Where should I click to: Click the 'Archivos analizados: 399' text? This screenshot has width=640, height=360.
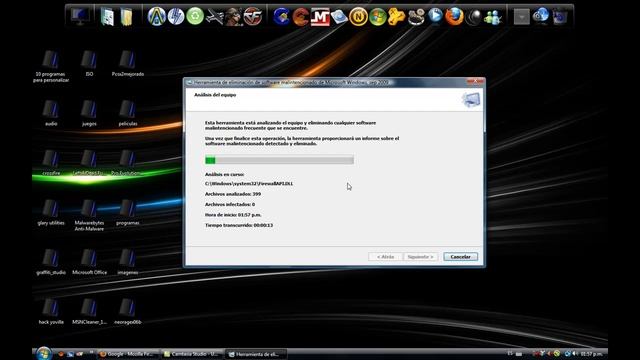233,194
